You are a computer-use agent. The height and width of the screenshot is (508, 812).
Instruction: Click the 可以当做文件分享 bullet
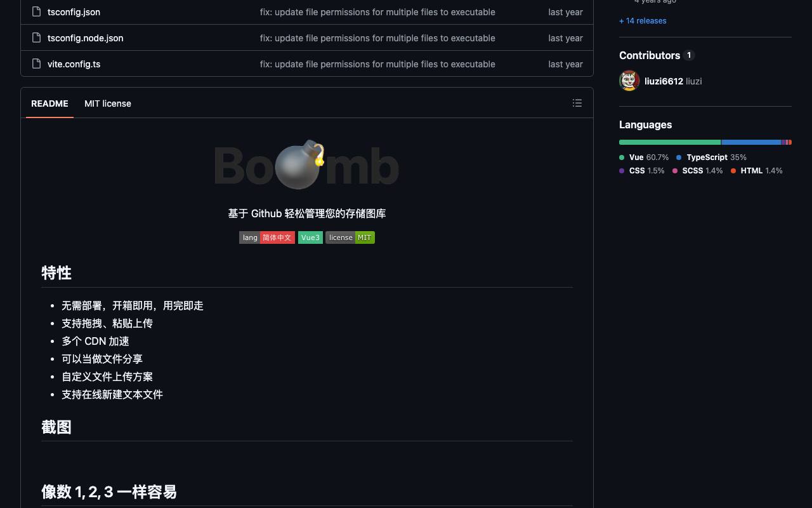pos(102,359)
